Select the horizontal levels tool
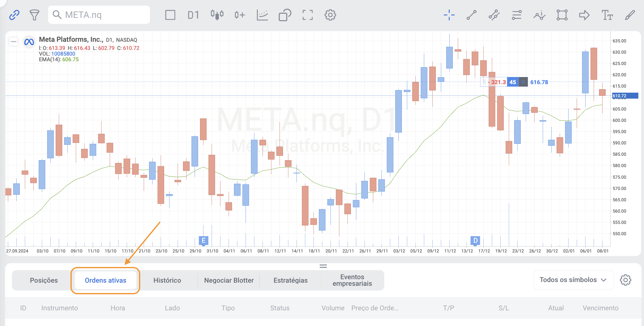This screenshot has width=644, height=326. click(x=517, y=15)
